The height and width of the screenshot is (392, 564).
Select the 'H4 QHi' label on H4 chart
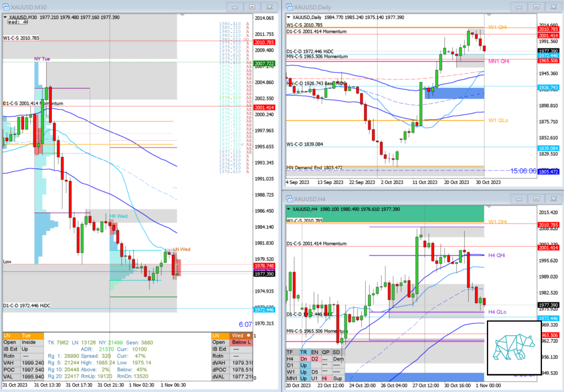pyautogui.click(x=497, y=255)
